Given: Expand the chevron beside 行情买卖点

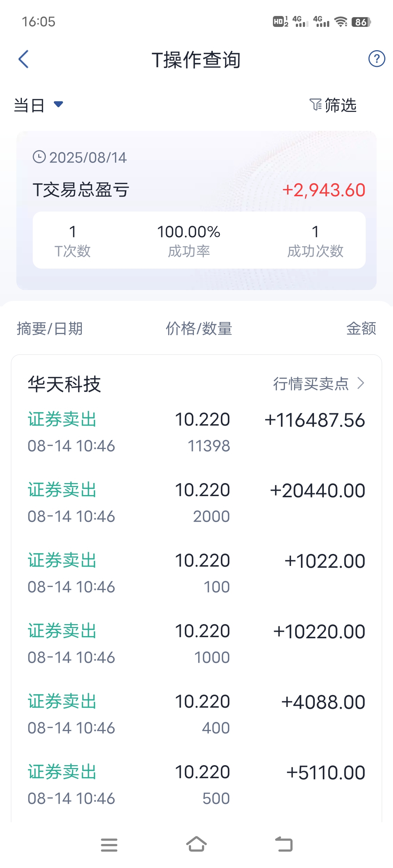Looking at the screenshot, I should [361, 383].
